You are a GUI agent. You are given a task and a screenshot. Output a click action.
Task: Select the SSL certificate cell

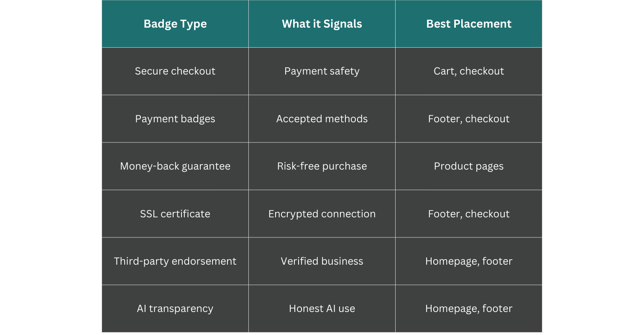[x=175, y=214]
